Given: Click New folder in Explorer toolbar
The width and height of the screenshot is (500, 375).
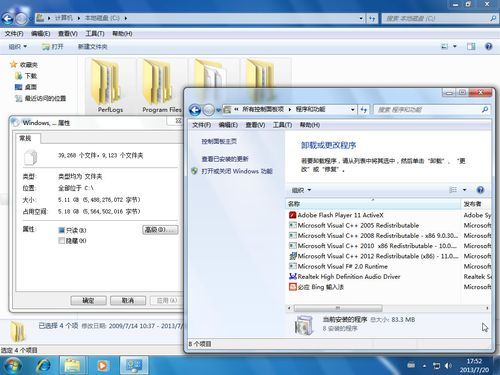Looking at the screenshot, I should tap(92, 47).
